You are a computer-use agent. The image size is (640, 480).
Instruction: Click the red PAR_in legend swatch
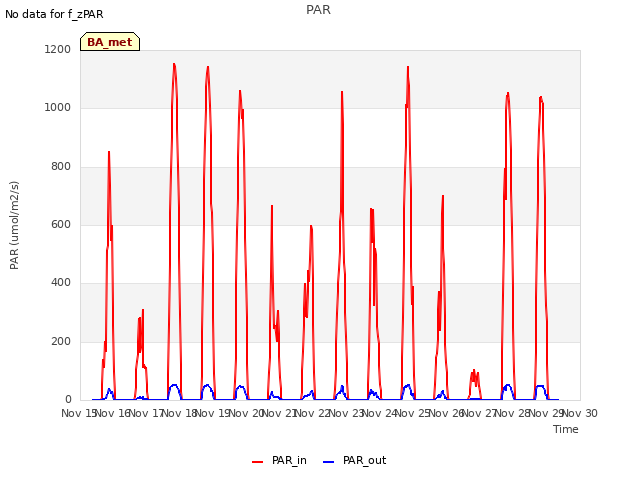pos(258,462)
